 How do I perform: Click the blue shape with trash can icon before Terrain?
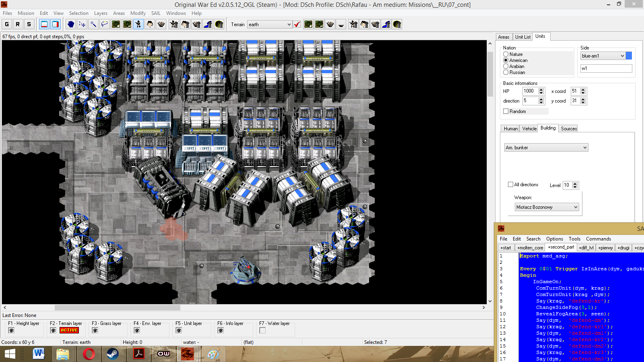pyautogui.click(x=208, y=24)
